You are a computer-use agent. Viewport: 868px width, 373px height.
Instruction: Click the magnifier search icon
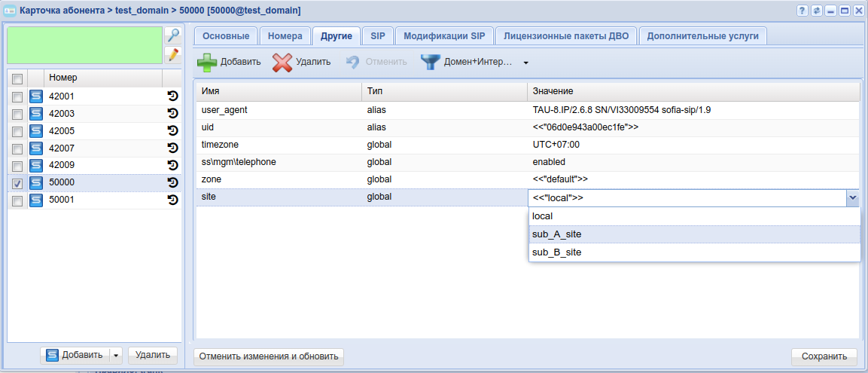coord(173,35)
